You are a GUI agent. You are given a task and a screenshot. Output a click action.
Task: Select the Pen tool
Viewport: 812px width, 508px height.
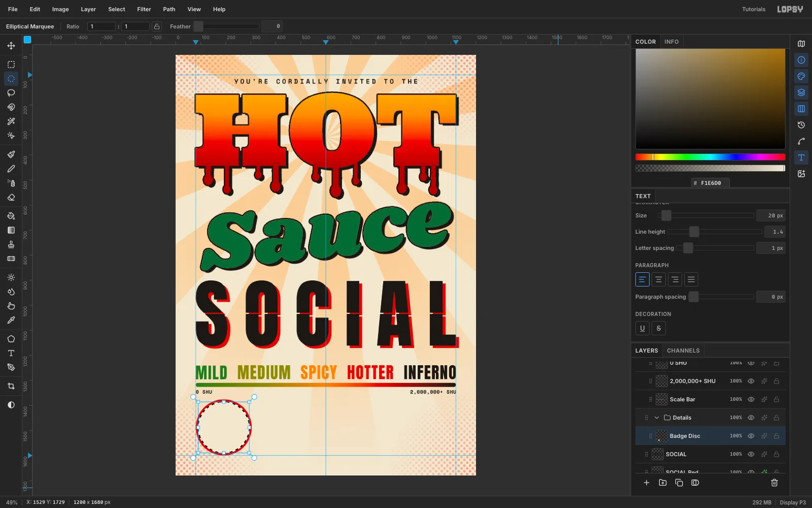click(11, 367)
